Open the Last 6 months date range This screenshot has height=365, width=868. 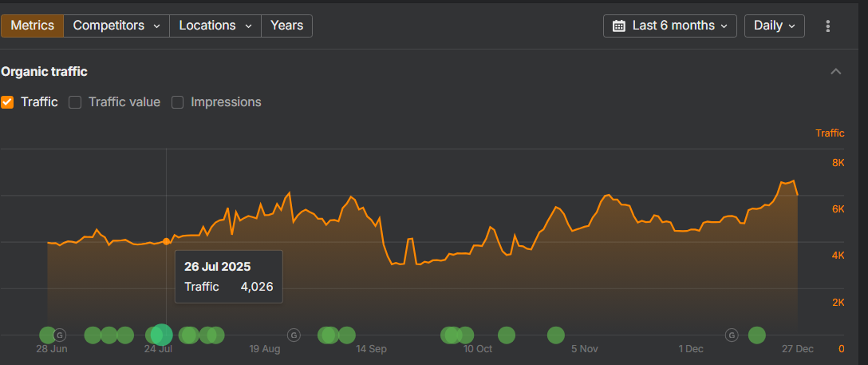[x=670, y=26]
